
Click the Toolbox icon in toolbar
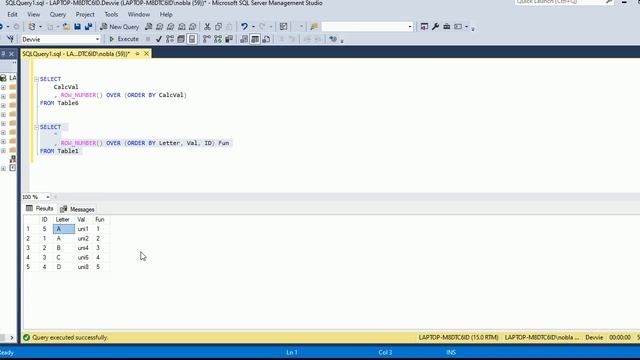tap(447, 27)
